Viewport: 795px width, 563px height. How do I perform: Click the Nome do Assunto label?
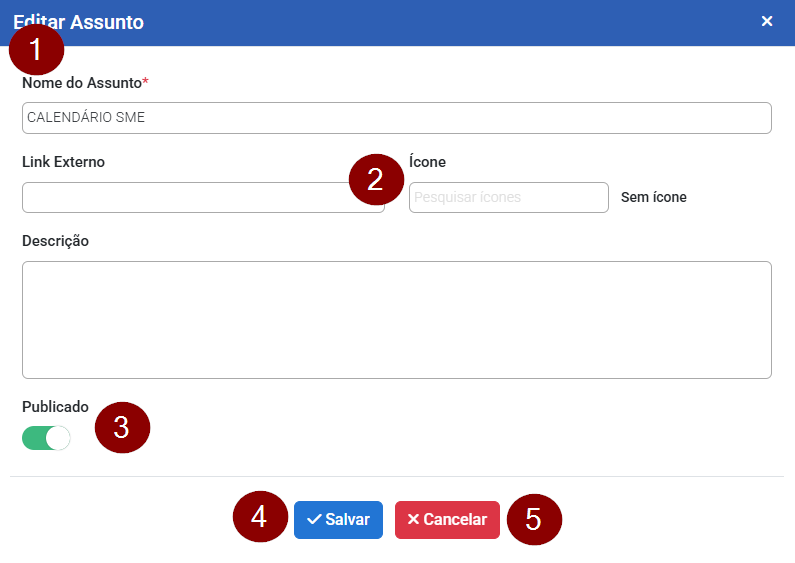point(82,82)
